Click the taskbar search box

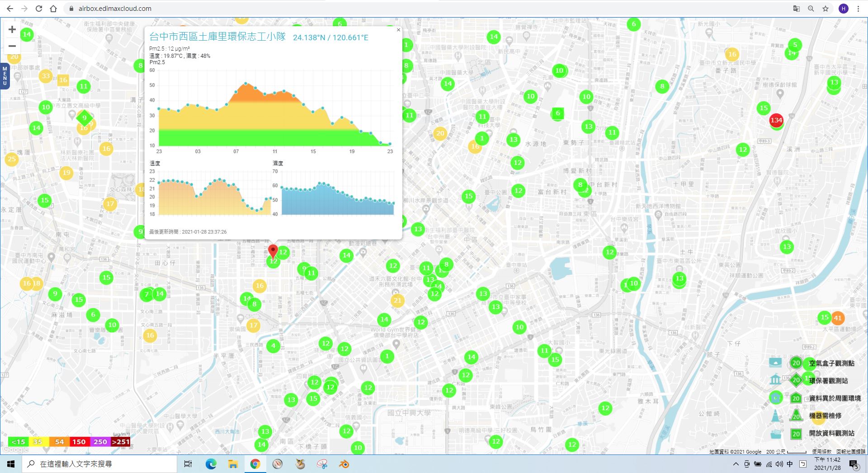pyautogui.click(x=99, y=464)
